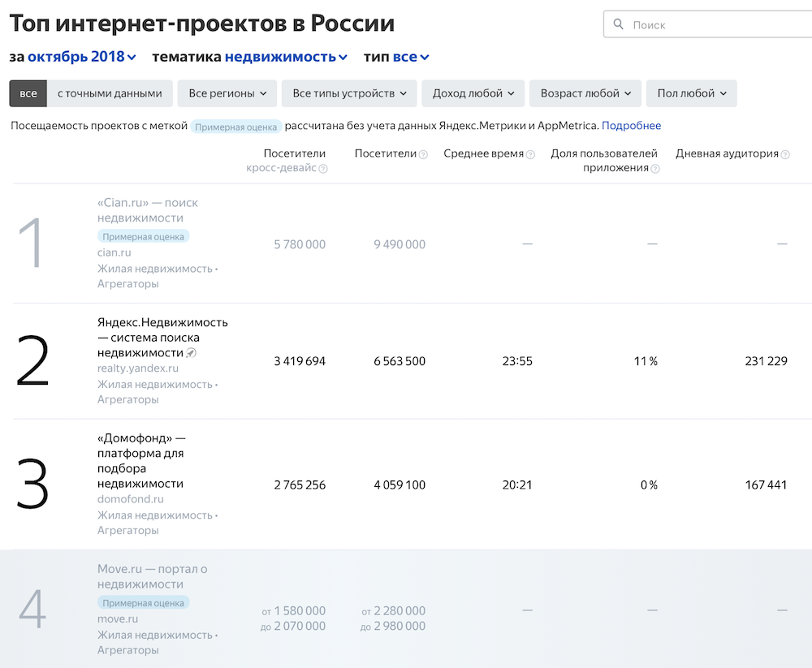Open the help icon for Дневная аудитория
This screenshot has width=812, height=668.
tap(785, 154)
